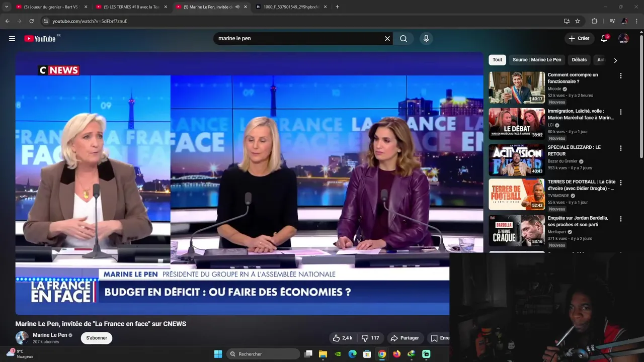
Task: Open site information icon in address bar
Action: [46, 21]
